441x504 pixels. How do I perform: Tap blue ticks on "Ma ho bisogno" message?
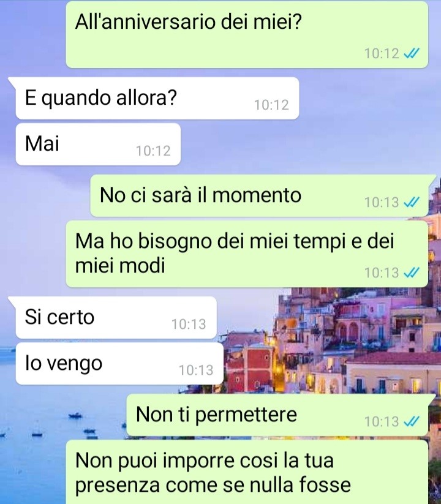click(412, 273)
